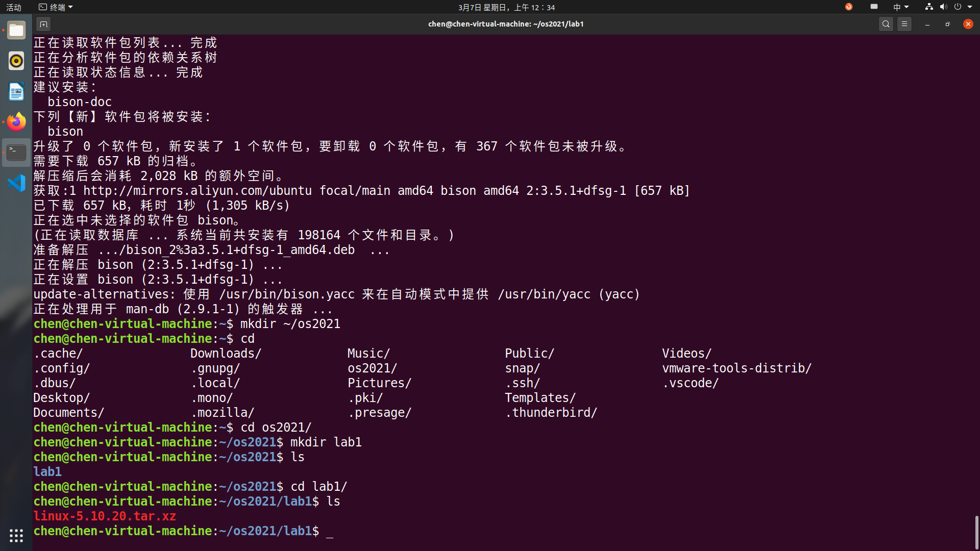Open the system status dropdown arrow
The image size is (980, 551).
click(969, 7)
